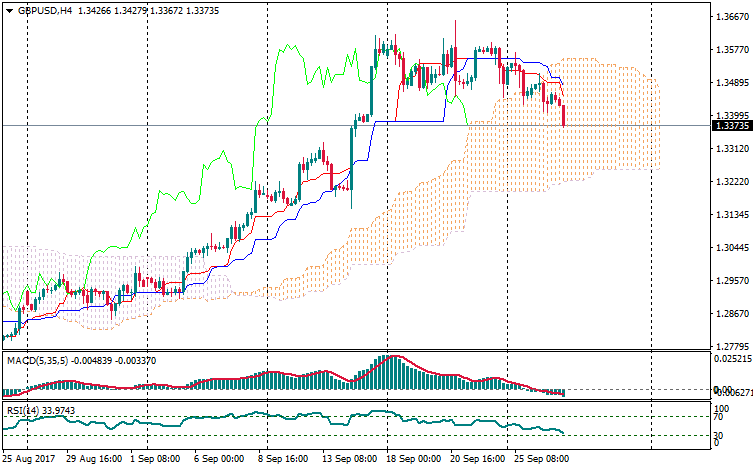The height and width of the screenshot is (470, 753).
Task: Click the GBPUSD,H4 symbol title
Action: 45,10
